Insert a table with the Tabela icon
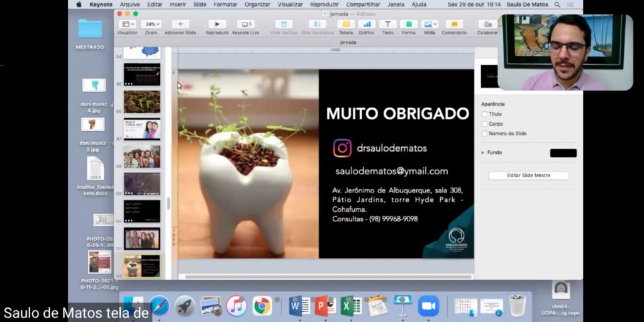This screenshot has height=322, width=644. click(346, 25)
